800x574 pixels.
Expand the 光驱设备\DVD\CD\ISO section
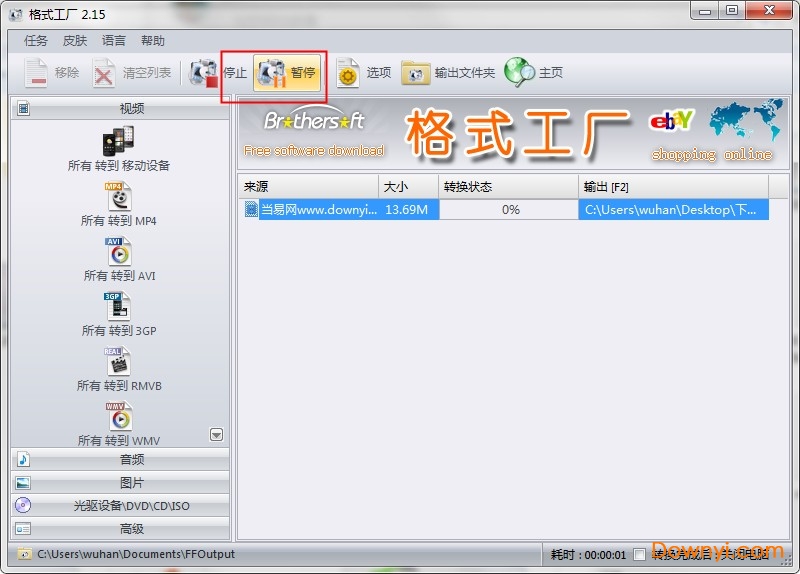pyautogui.click(x=120, y=506)
